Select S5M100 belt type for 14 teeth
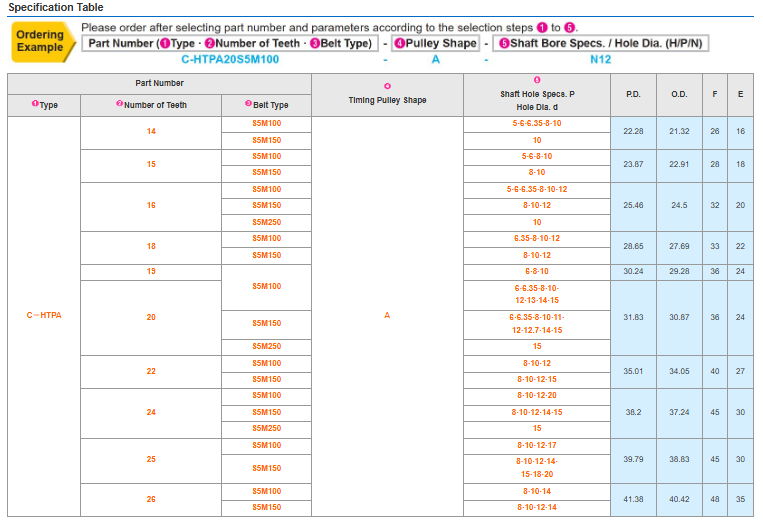The height and width of the screenshot is (521, 763). point(266,124)
